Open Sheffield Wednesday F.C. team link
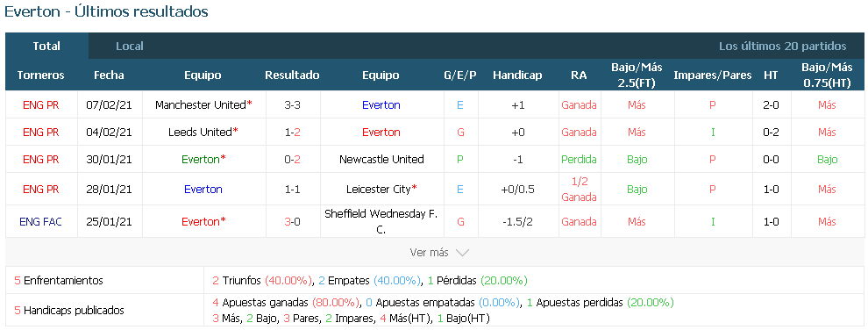The width and height of the screenshot is (868, 330). [x=381, y=221]
